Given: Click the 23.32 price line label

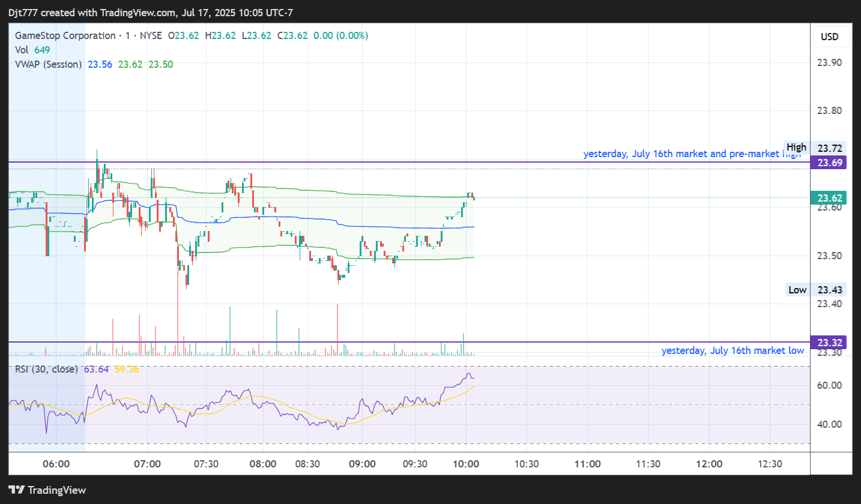Looking at the screenshot, I should [828, 343].
